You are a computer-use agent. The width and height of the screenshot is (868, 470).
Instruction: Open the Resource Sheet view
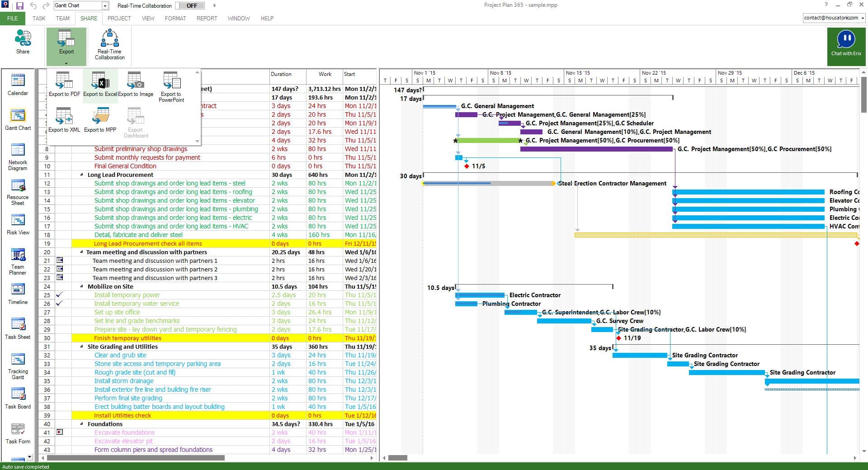coord(18,192)
